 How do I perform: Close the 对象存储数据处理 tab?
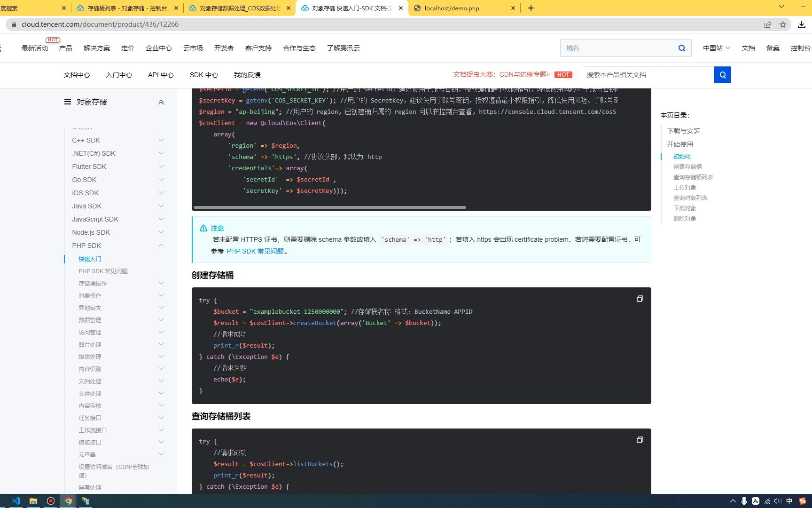(289, 8)
